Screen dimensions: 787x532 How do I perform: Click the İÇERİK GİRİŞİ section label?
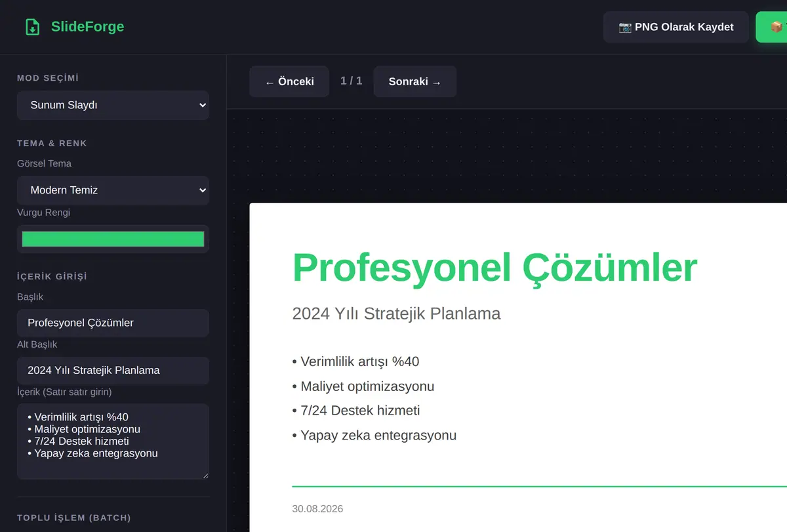pyautogui.click(x=52, y=276)
